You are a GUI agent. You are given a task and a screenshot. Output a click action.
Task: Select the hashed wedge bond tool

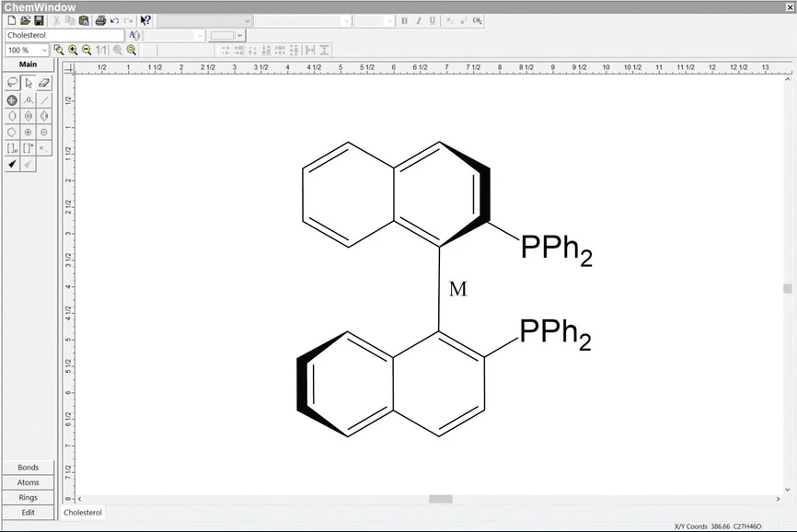(x=28, y=164)
